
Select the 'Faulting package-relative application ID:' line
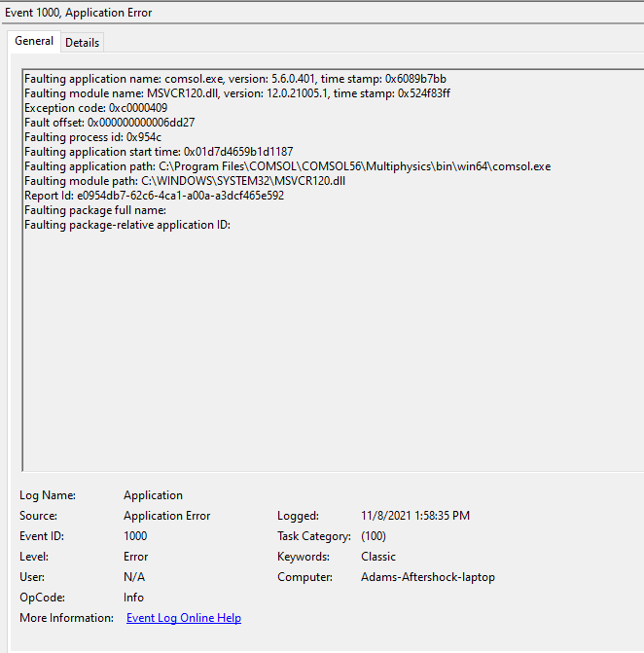127,225
